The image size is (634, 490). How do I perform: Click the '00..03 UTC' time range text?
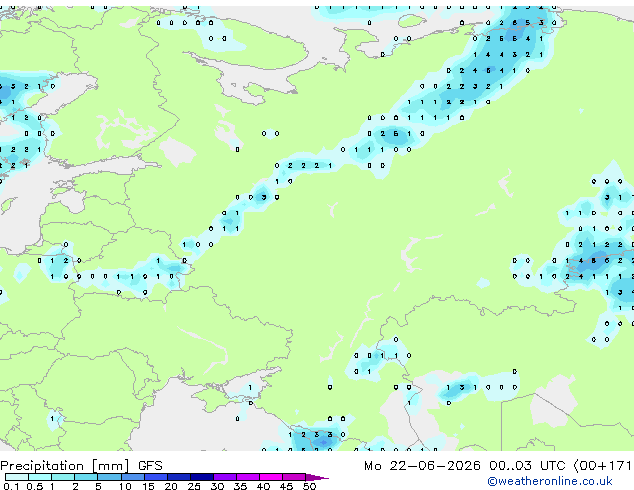527,466
